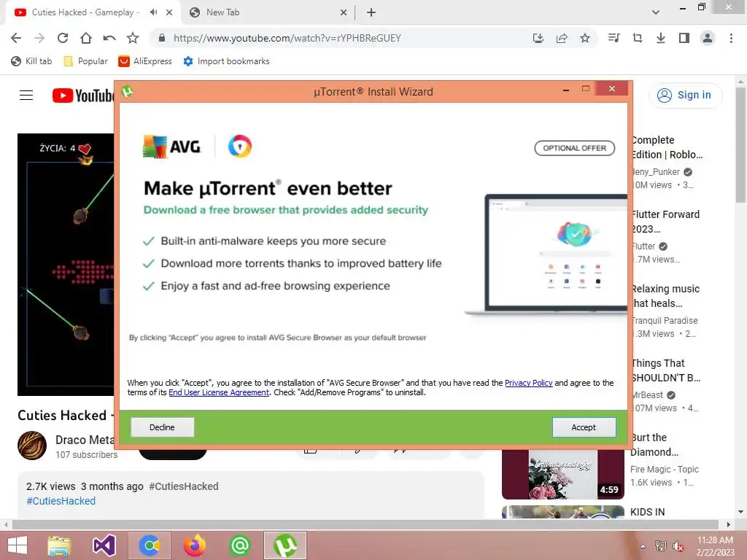Click the AVG logo in installer
Image resolution: width=747 pixels, height=560 pixels.
click(172, 147)
